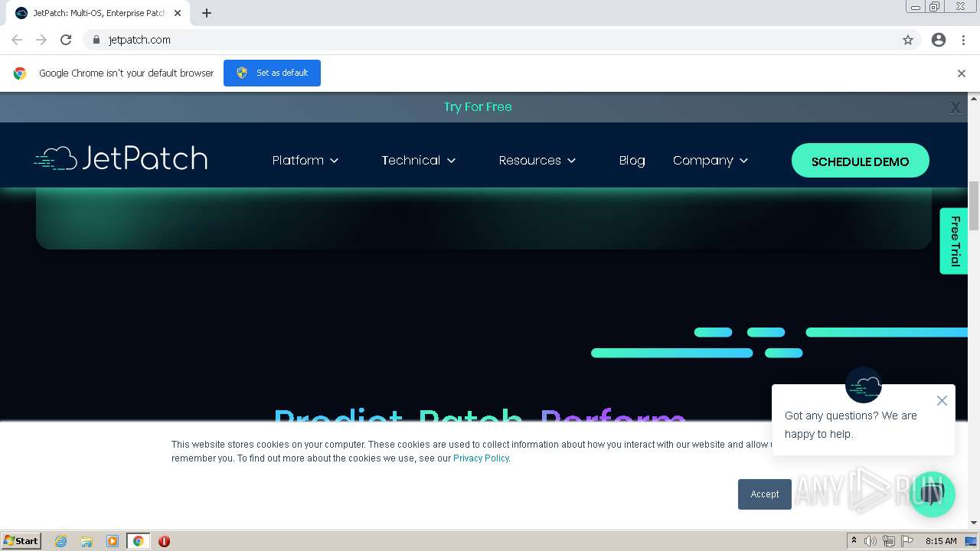
Task: Close the Try For Free banner
Action: click(955, 108)
